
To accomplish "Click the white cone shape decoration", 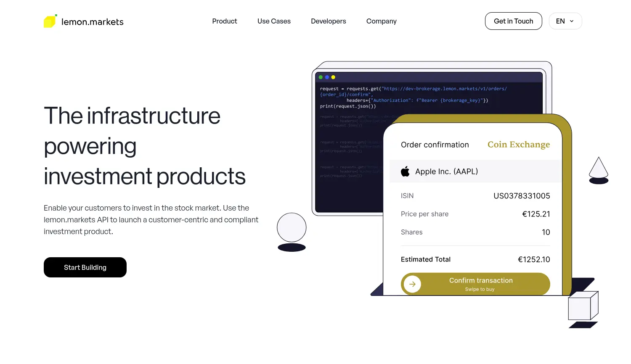I will tap(598, 168).
